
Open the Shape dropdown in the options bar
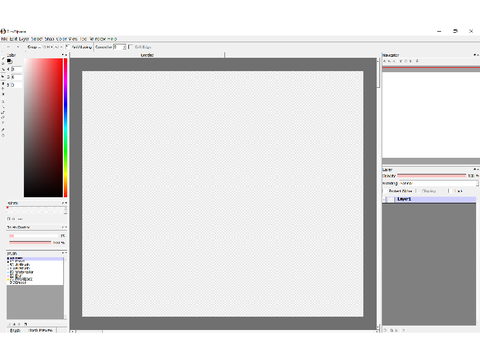coord(45,47)
